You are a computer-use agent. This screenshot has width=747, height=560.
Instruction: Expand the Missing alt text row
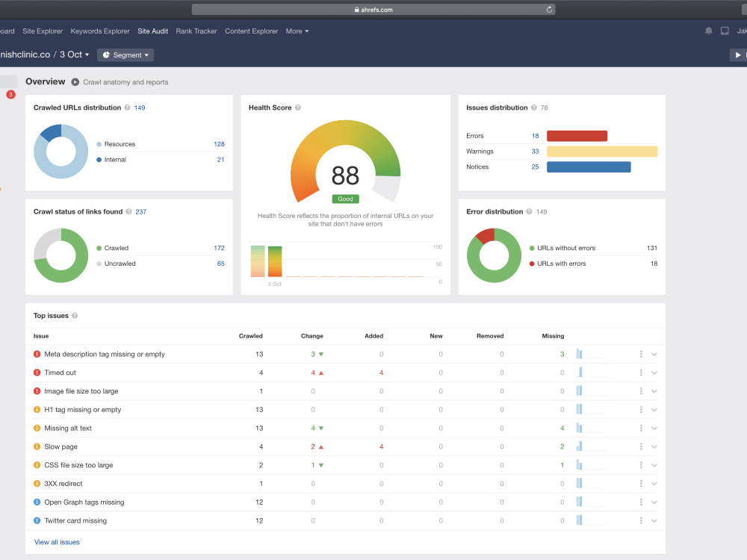coord(654,429)
